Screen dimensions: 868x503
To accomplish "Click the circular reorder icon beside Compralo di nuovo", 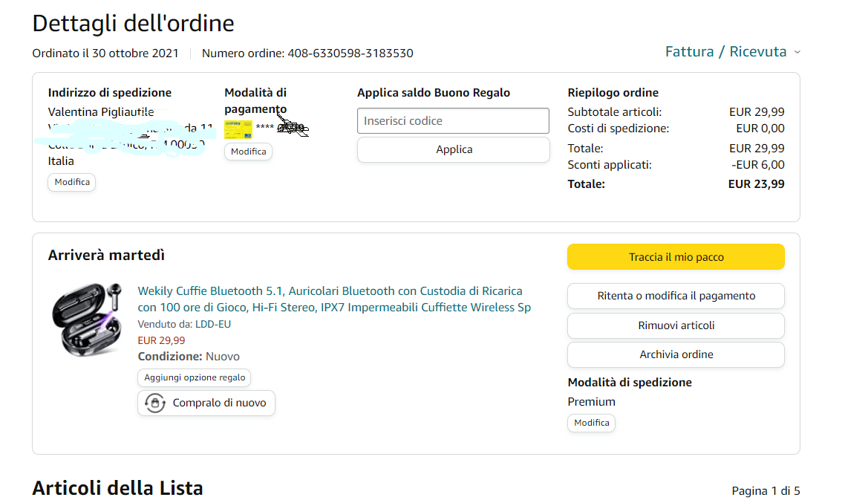I will click(x=154, y=403).
